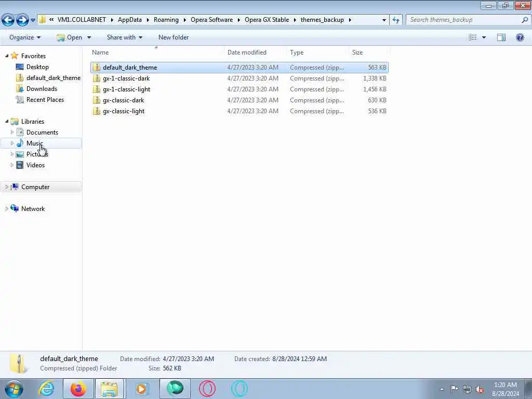
Task: Switch to Firefox on taskbar
Action: 78,389
